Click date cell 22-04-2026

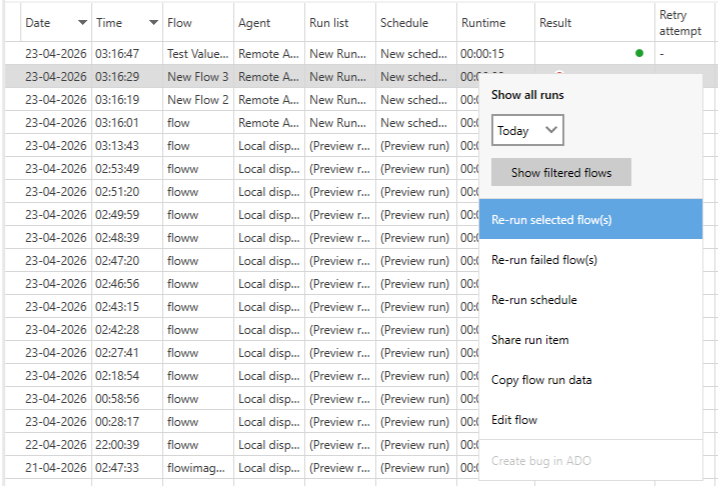[56, 444]
